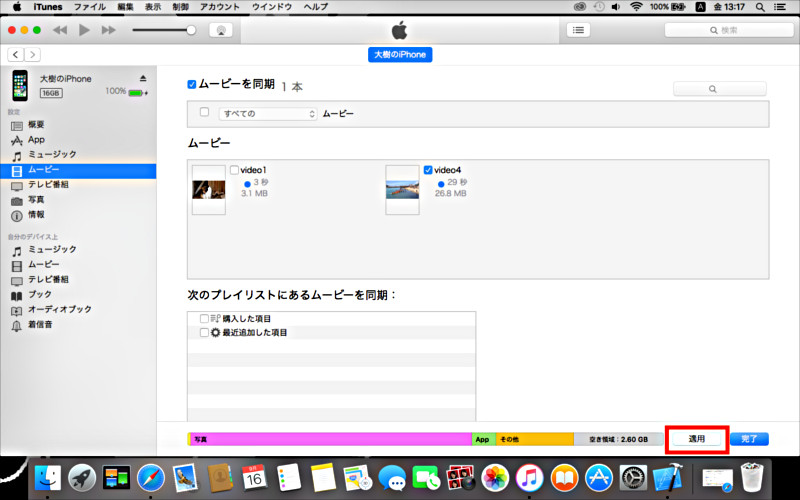This screenshot has height=500, width=800.
Task: Toggle the ムービーを同期 checkbox
Action: click(192, 85)
